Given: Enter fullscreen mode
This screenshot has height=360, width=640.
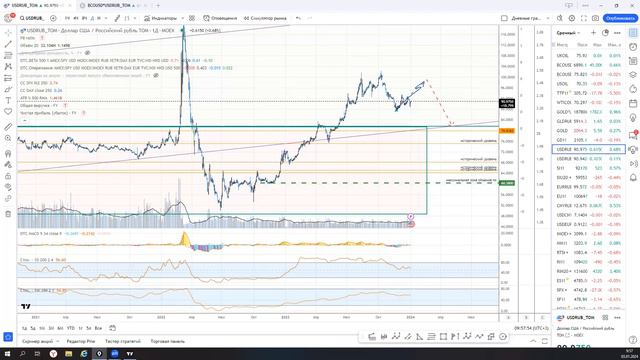Looking at the screenshot, I should 584,18.
